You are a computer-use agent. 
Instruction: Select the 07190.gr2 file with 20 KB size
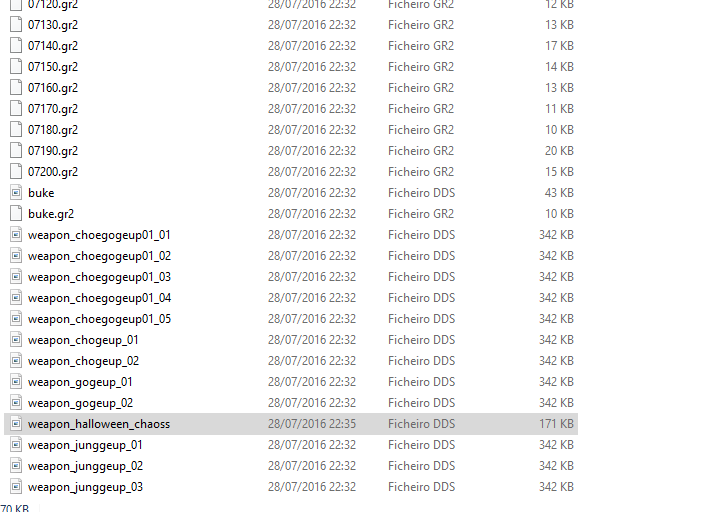point(291,150)
